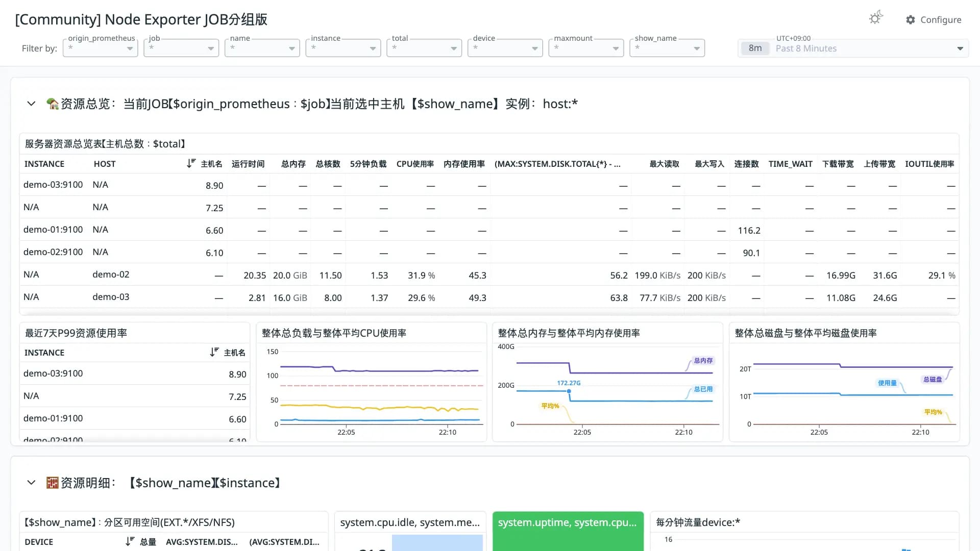Click the 内存使用率 column header
This screenshot has width=980, height=551.
(464, 164)
